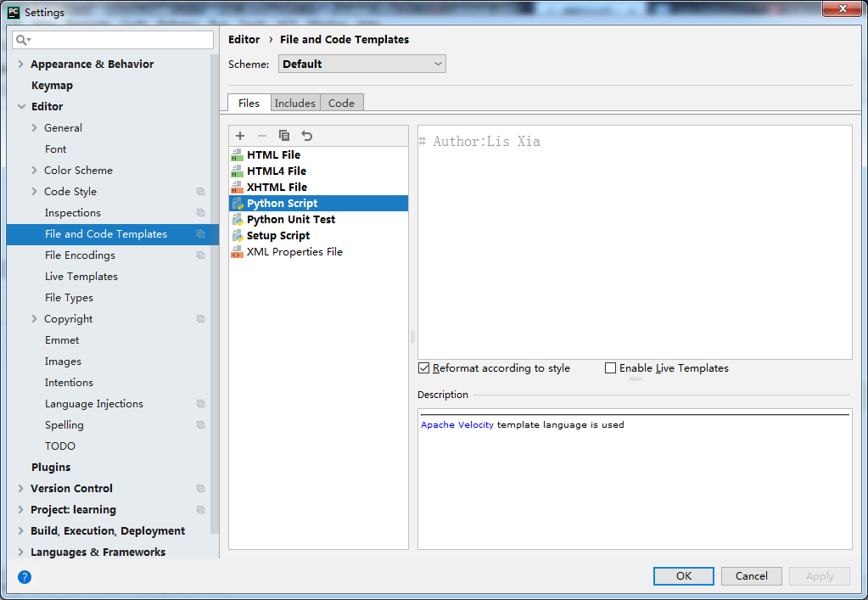Open Live Templates settings
868x600 pixels.
click(x=81, y=276)
